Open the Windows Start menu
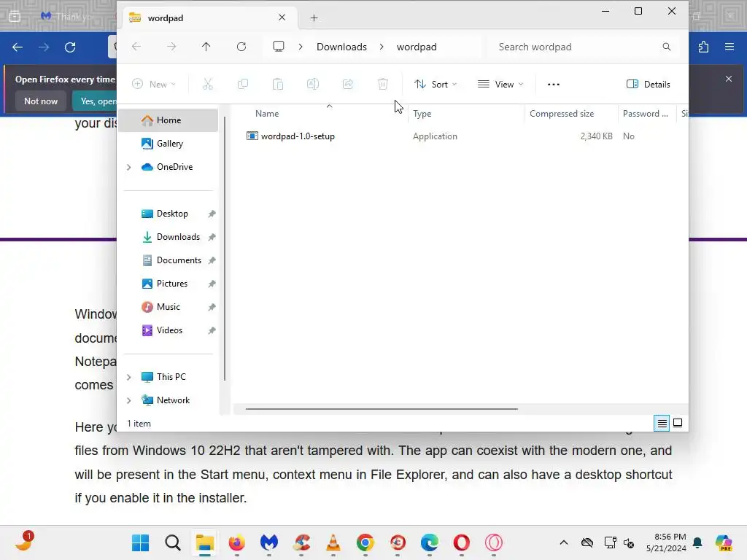 pos(141,542)
